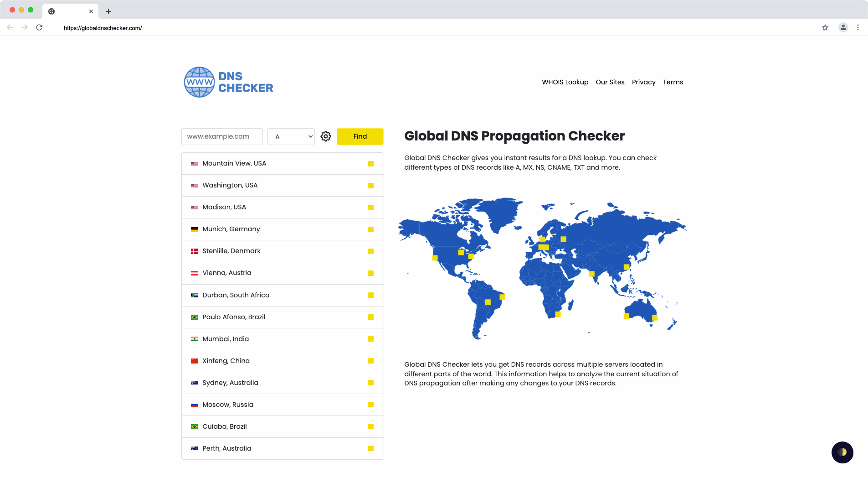Open the WHOIS Lookup page
The image size is (868, 478).
565,82
